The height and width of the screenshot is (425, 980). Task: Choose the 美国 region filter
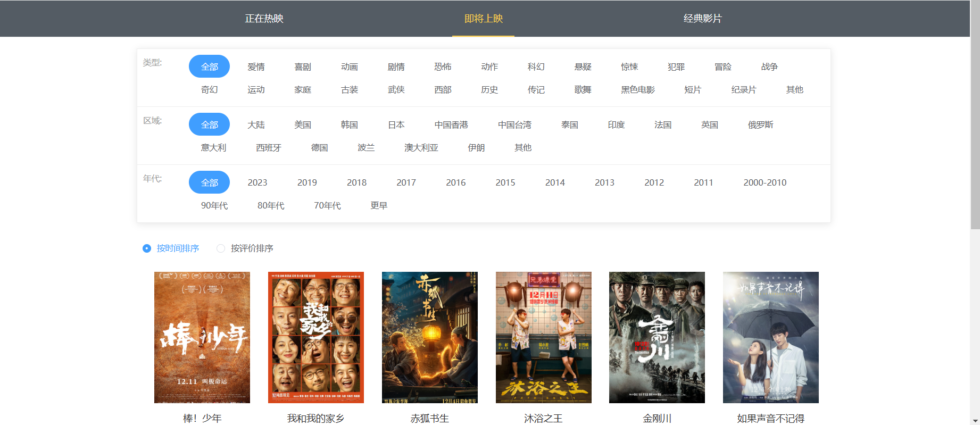click(303, 124)
